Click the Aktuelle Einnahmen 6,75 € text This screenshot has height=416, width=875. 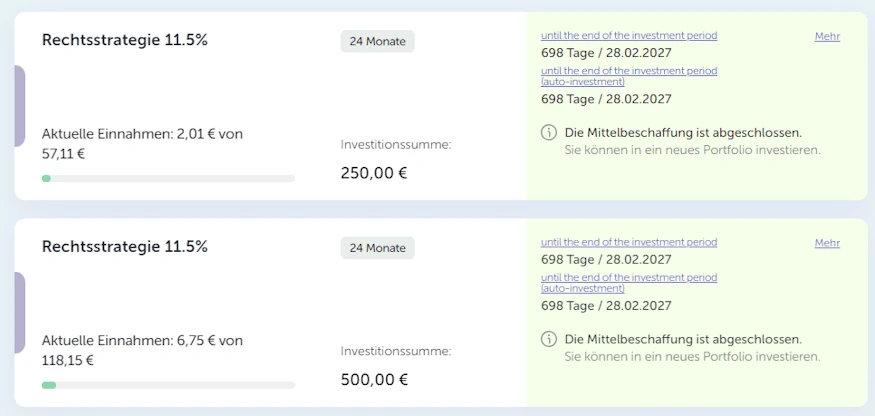pyautogui.click(x=142, y=340)
